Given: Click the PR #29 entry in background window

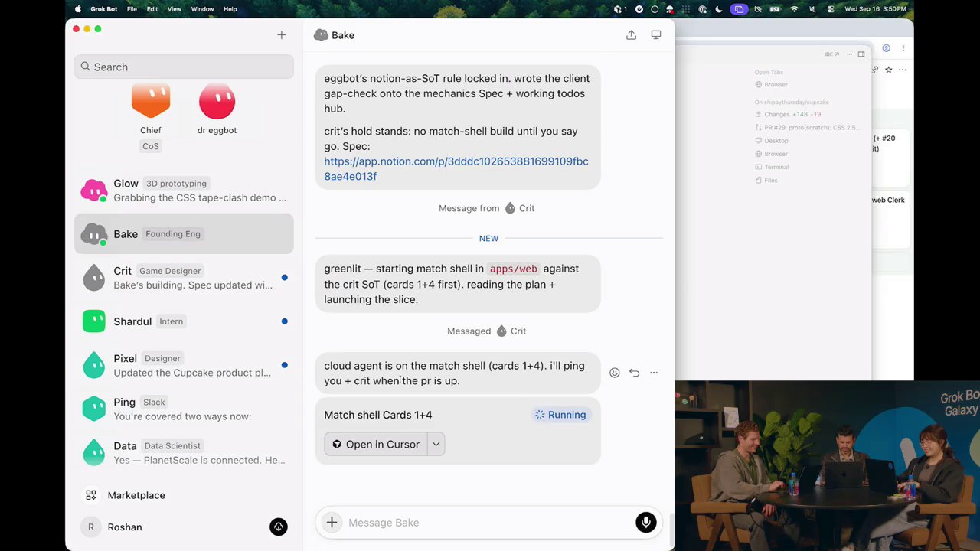Looking at the screenshot, I should tap(807, 128).
